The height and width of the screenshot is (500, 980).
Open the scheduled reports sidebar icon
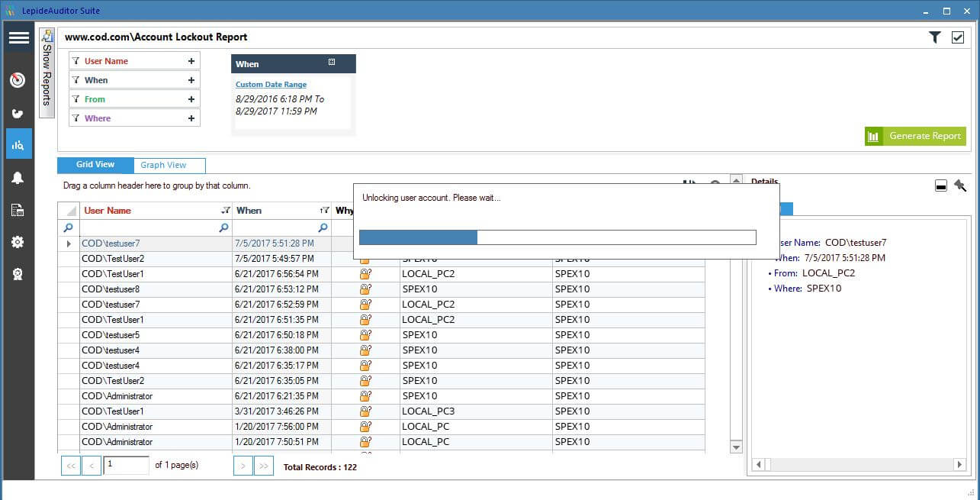click(18, 211)
